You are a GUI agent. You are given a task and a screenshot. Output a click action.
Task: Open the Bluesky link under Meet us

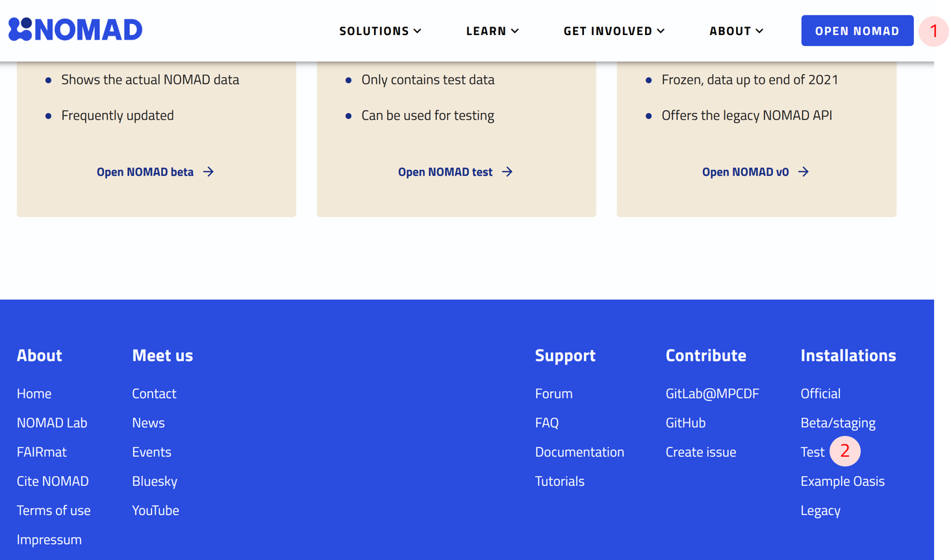click(x=155, y=481)
